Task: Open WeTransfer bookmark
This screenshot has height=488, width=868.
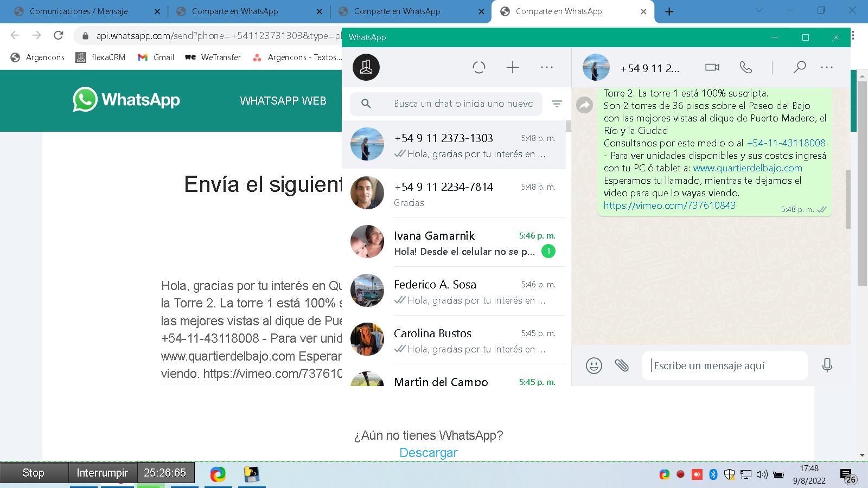Action: (x=213, y=57)
